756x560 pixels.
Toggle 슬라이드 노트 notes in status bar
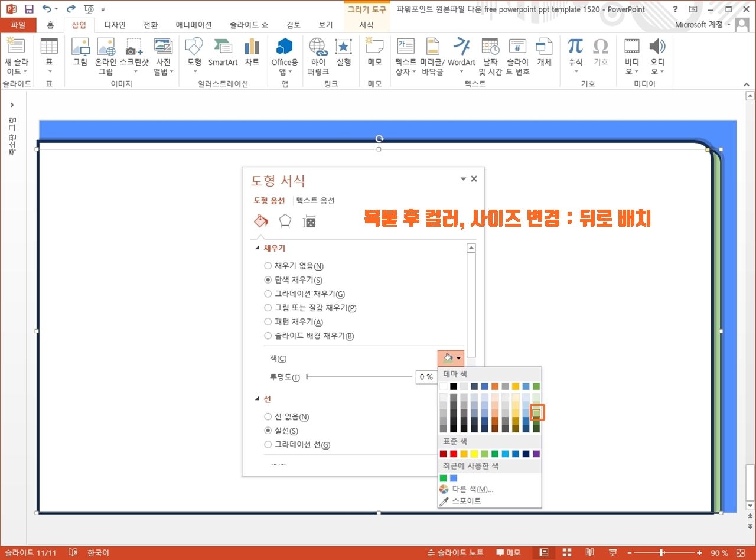455,553
